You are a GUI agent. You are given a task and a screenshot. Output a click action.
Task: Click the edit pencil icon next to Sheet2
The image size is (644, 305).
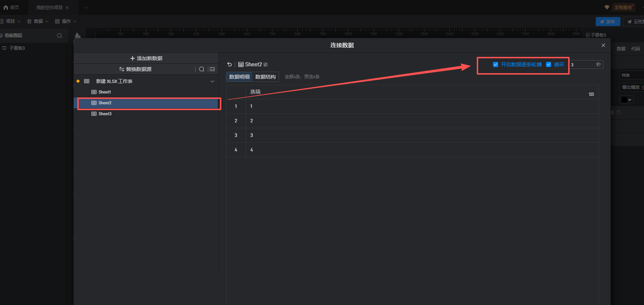[266, 64]
